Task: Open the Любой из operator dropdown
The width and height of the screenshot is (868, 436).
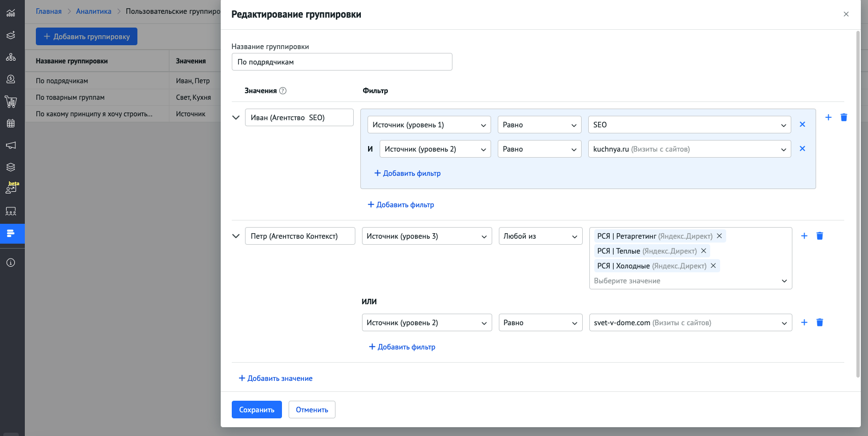Action: coord(540,236)
